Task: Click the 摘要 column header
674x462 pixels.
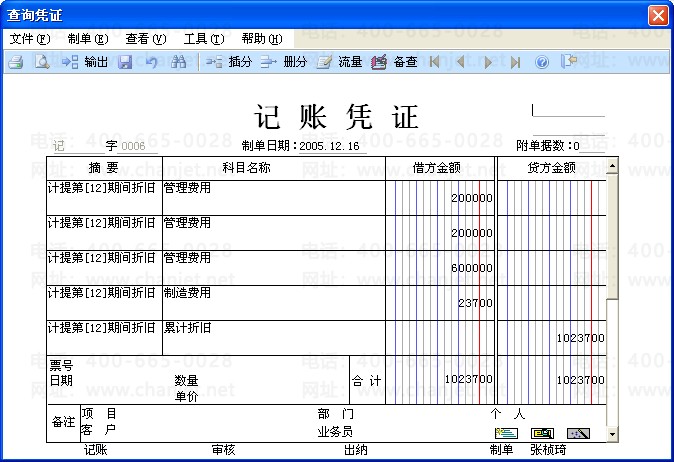Action: 104,168
